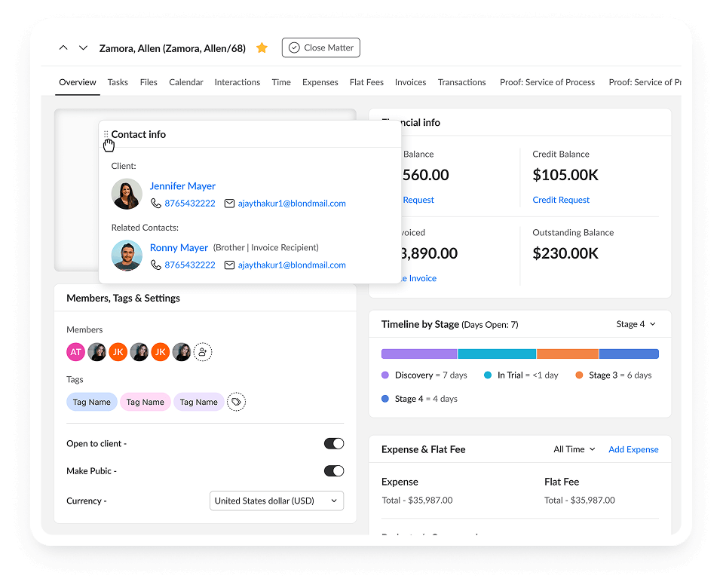723x588 pixels.
Task: Switch to the Invoices tab
Action: coord(410,82)
